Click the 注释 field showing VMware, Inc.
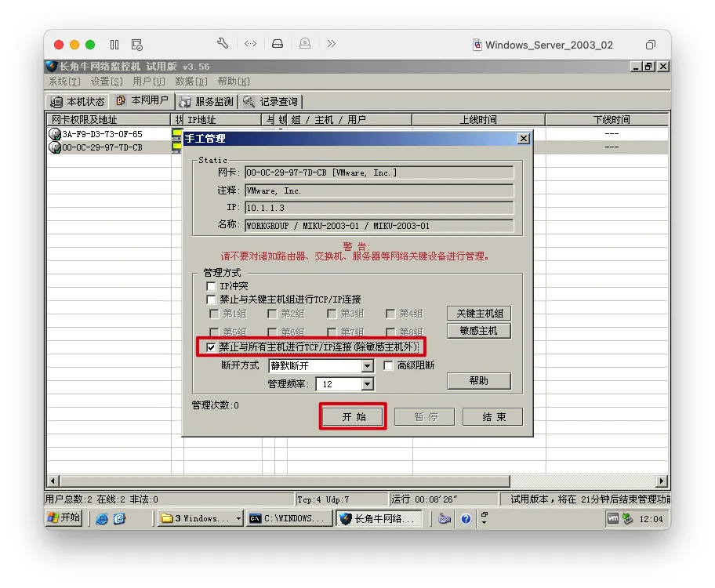Screen dimensions: 715x588 tap(379, 191)
